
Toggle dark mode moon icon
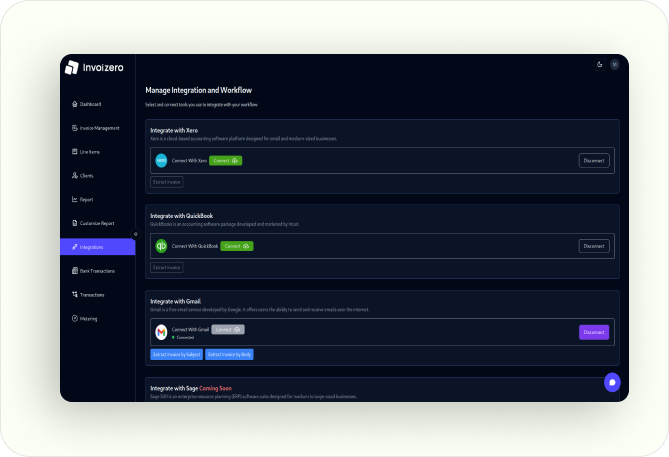pyautogui.click(x=599, y=64)
